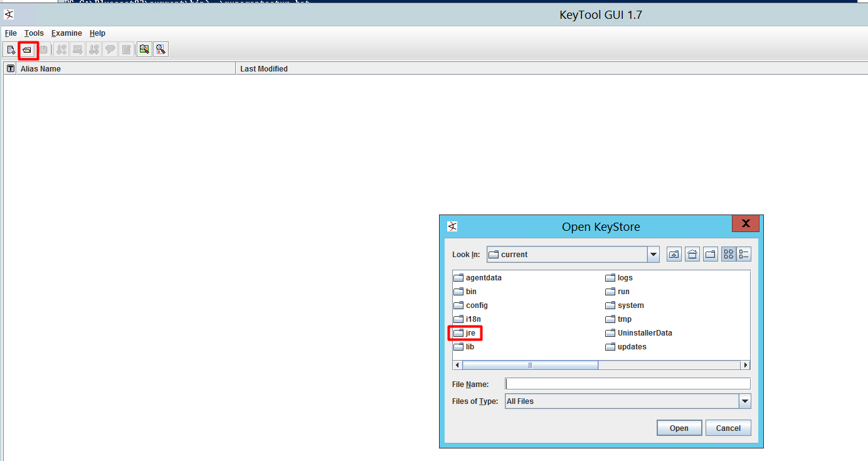Image resolution: width=868 pixels, height=461 pixels.
Task: Switch file view to Details mode
Action: [x=743, y=253]
